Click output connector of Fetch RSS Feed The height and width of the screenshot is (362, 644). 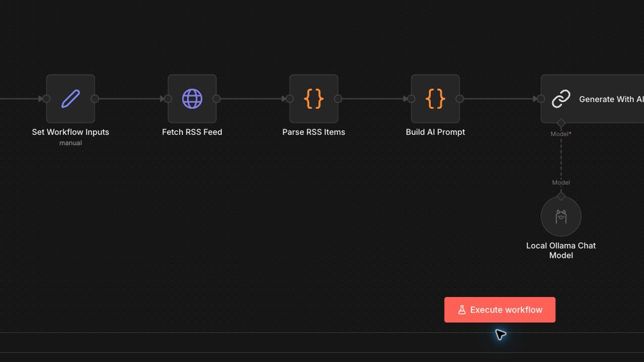tap(217, 99)
